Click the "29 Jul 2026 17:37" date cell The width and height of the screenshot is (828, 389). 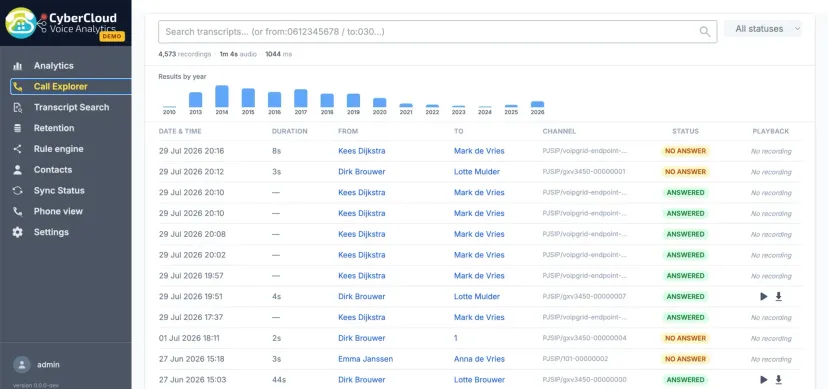coord(191,317)
